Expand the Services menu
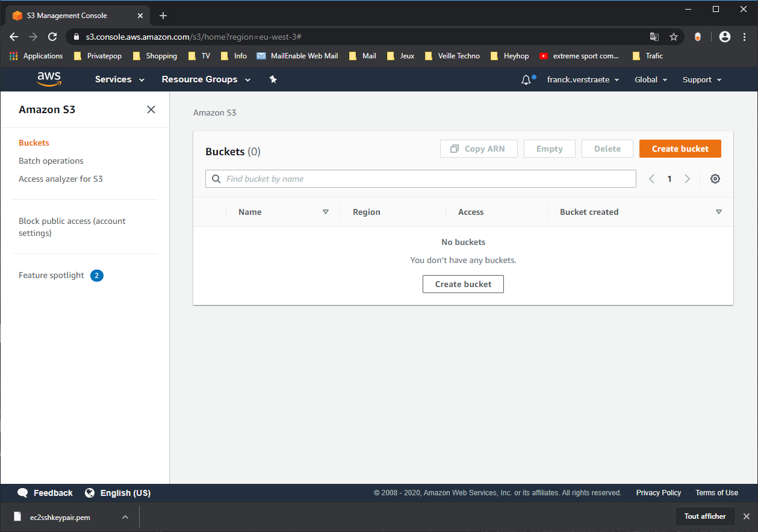The height and width of the screenshot is (532, 758). (120, 79)
